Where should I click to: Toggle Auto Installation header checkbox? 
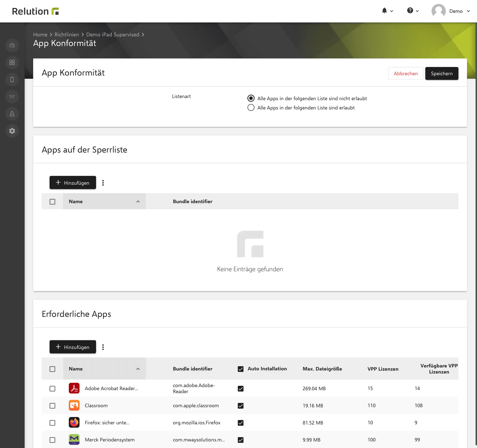click(241, 369)
